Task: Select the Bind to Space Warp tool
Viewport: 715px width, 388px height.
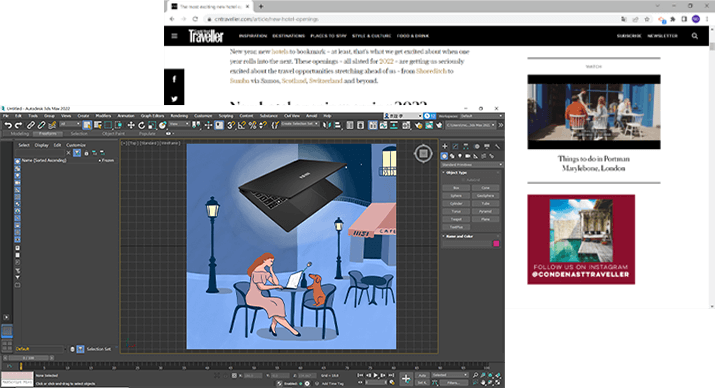Action: [x=52, y=125]
